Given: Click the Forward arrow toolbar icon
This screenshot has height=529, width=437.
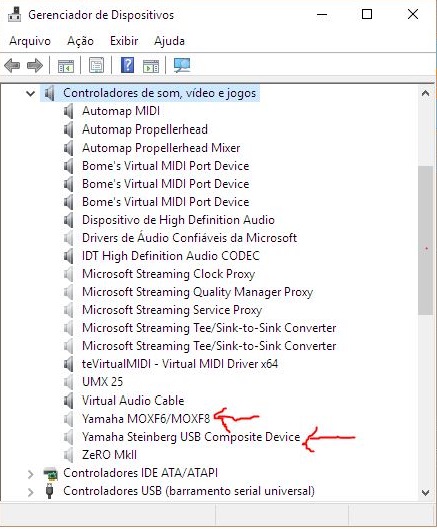Looking at the screenshot, I should pyautogui.click(x=35, y=65).
